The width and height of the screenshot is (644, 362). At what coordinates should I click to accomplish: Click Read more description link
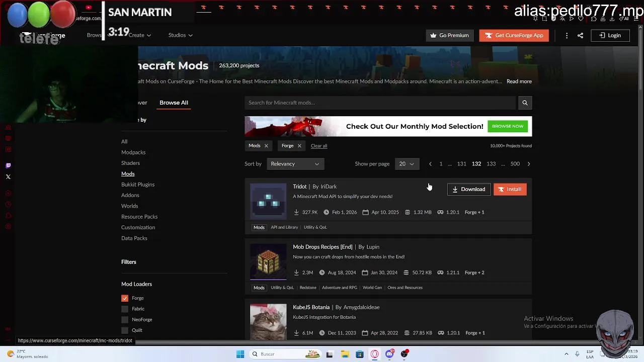click(x=519, y=81)
